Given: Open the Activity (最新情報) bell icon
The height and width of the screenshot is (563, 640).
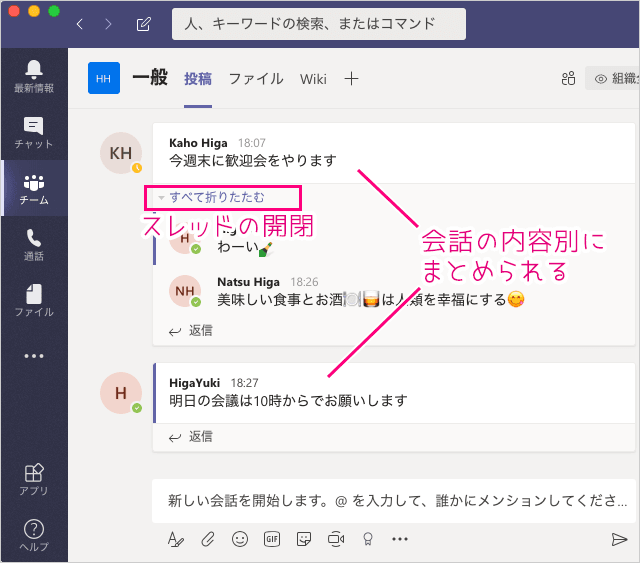Looking at the screenshot, I should pos(34,70).
